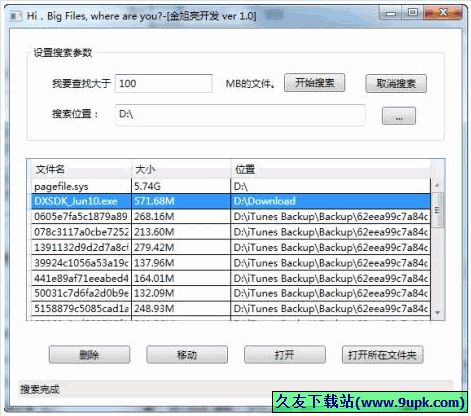Focus the search location field D:\
471x416 pixels.
(240, 115)
